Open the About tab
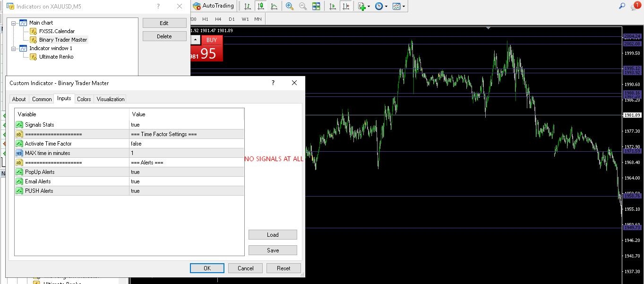 coord(19,99)
